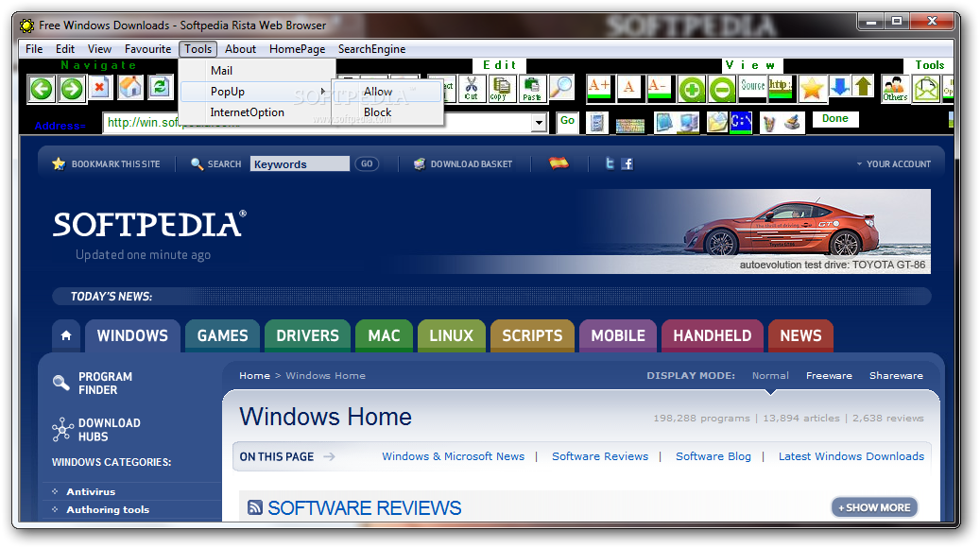Open Find with the magnifying glass icon
The height and width of the screenshot is (548, 980).
click(x=562, y=87)
